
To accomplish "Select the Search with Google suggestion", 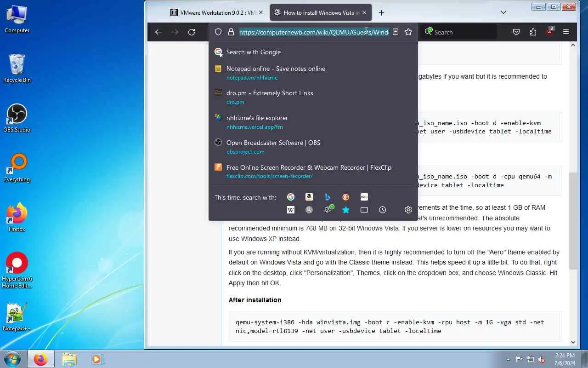I will 313,52.
